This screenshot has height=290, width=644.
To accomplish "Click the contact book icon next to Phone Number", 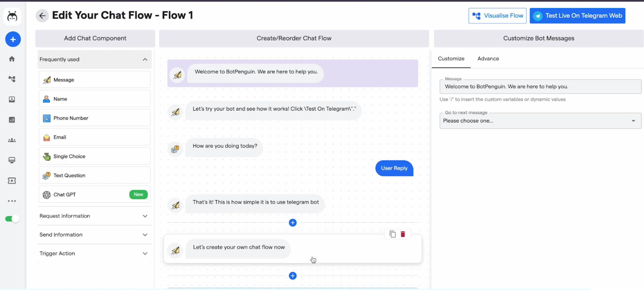I will click(47, 118).
